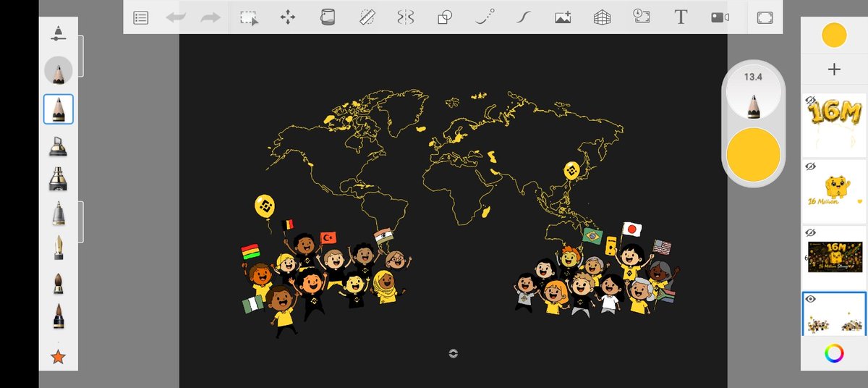Select the rectangular selection tool

tap(250, 17)
